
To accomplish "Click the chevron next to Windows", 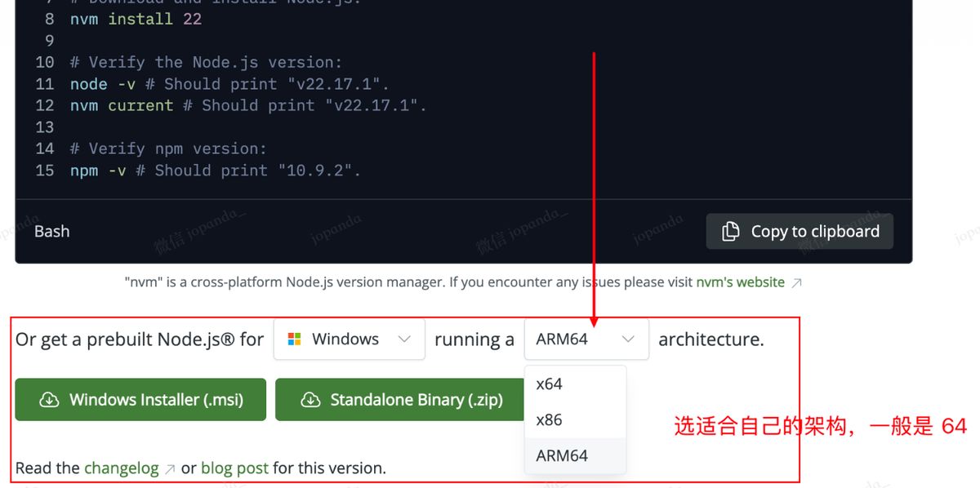I will (x=406, y=339).
